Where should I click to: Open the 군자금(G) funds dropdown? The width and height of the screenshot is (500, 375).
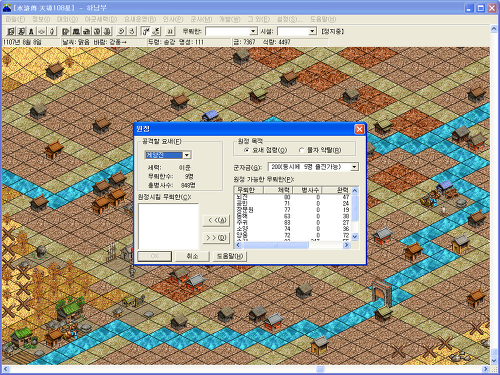(x=355, y=167)
